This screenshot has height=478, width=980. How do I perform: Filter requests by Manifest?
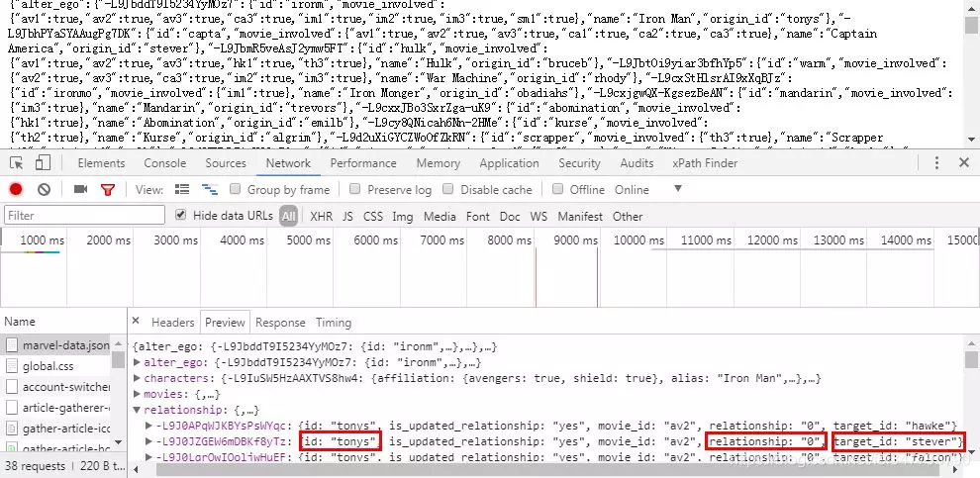point(580,216)
